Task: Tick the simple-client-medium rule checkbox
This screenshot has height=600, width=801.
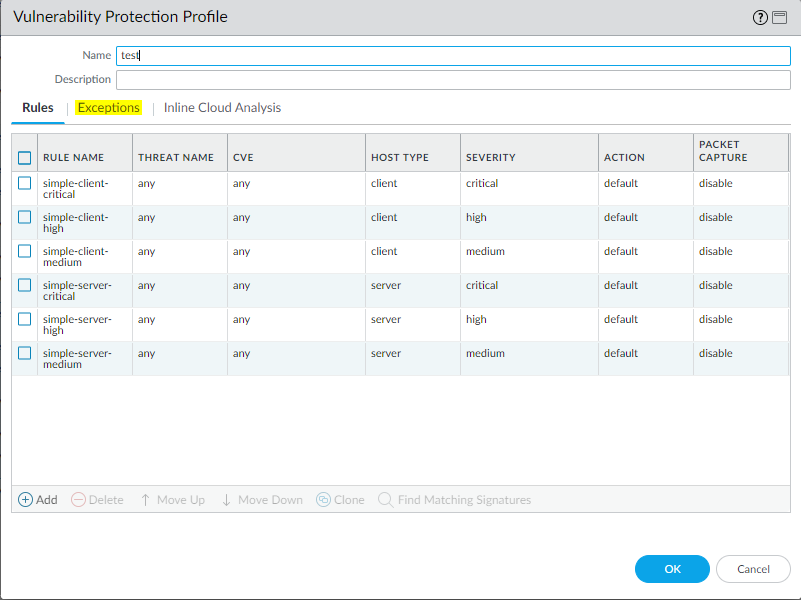Action: 25,252
